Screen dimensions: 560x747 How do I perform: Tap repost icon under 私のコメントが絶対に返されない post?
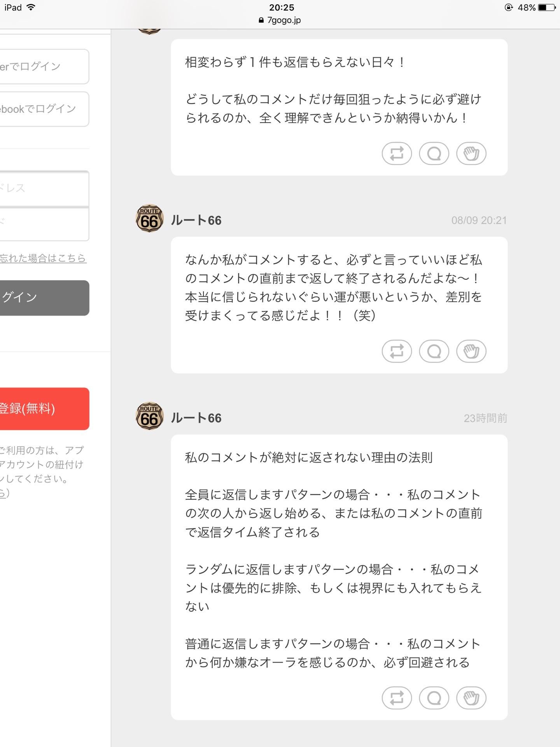397,698
